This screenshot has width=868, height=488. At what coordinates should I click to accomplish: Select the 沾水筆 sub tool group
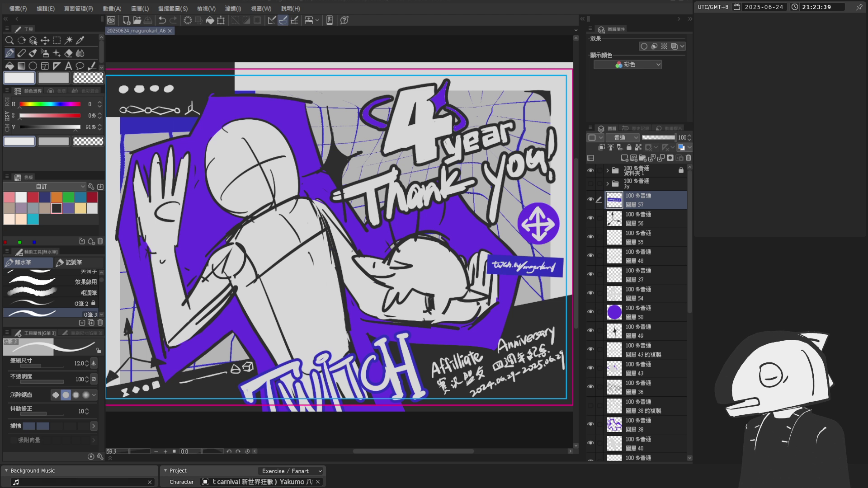(28, 262)
